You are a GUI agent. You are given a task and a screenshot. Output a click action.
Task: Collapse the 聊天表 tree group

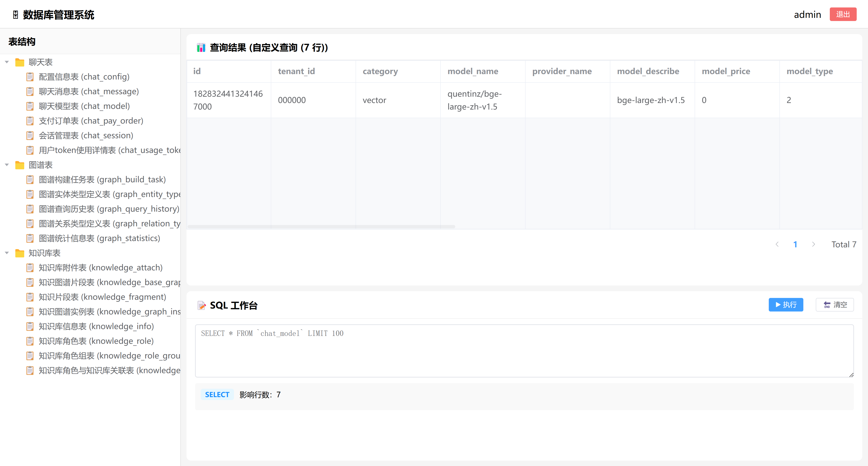tap(7, 62)
